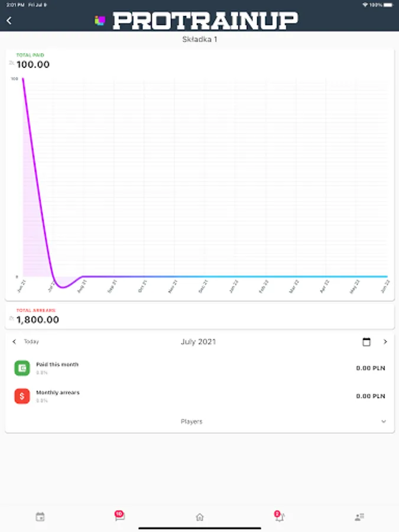Open the profile list tab icon
Screen dimensions: 399x532
point(359,517)
